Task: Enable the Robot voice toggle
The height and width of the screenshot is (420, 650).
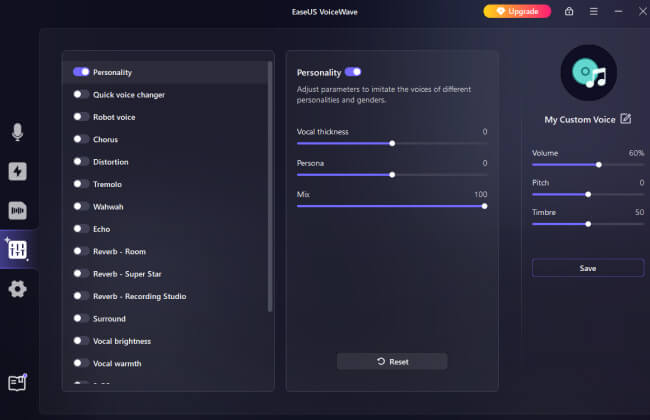Action: point(81,117)
